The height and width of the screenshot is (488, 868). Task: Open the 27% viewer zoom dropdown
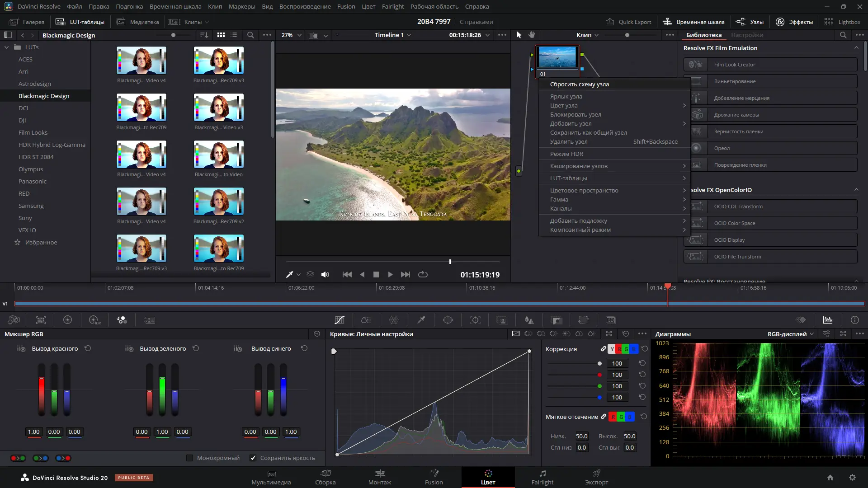pos(292,35)
